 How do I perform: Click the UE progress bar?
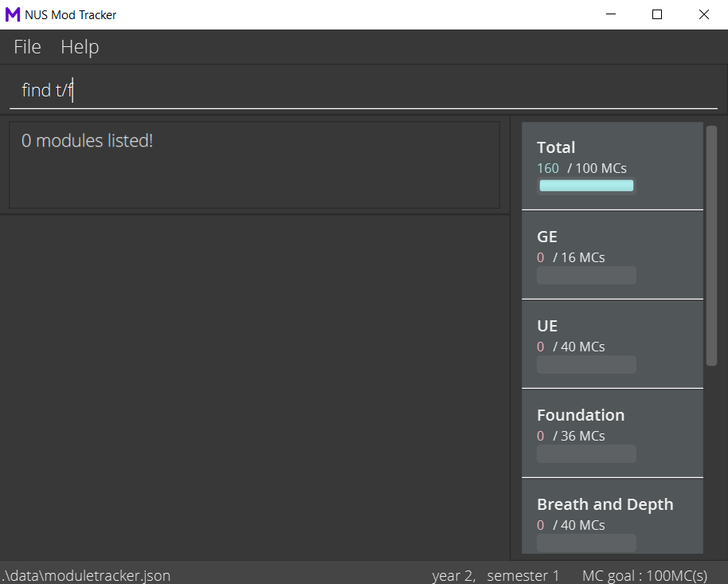tap(586, 364)
